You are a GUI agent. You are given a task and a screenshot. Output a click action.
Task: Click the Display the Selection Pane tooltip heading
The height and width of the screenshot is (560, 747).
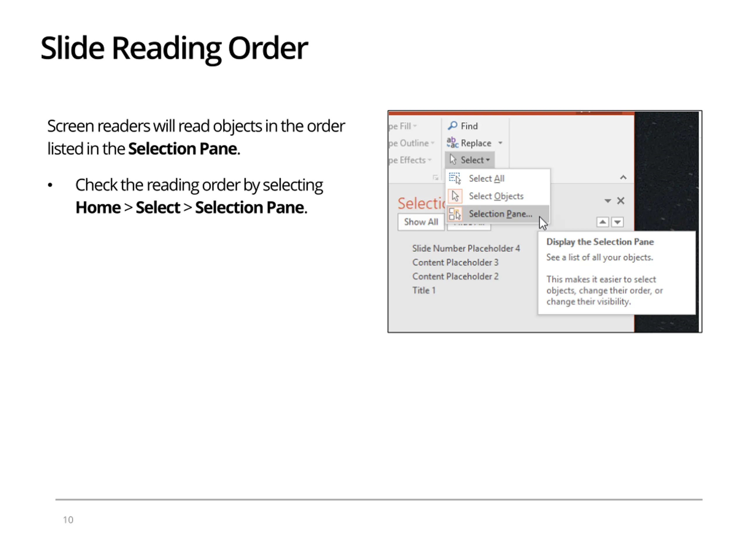click(x=600, y=242)
